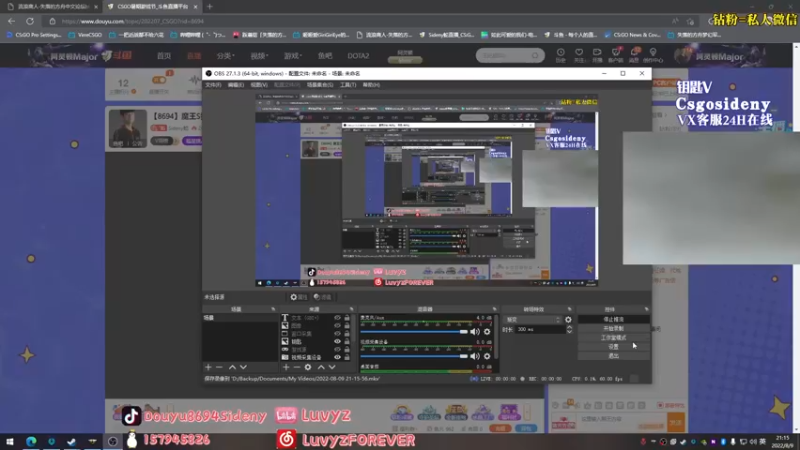Viewport: 800px width, 450px height.
Task: Open OBS Studio from taskbar
Action: (x=113, y=441)
